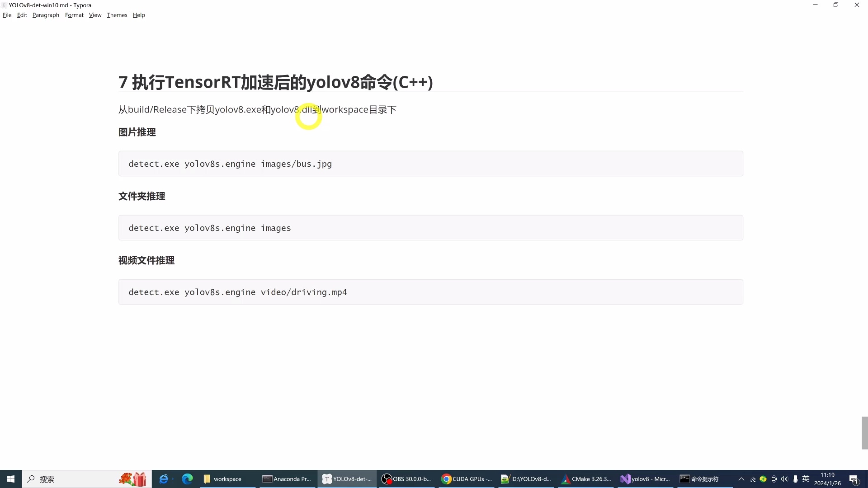Open Anaconda Prompt from the taskbar
Screen dimensions: 868x488
point(287,479)
